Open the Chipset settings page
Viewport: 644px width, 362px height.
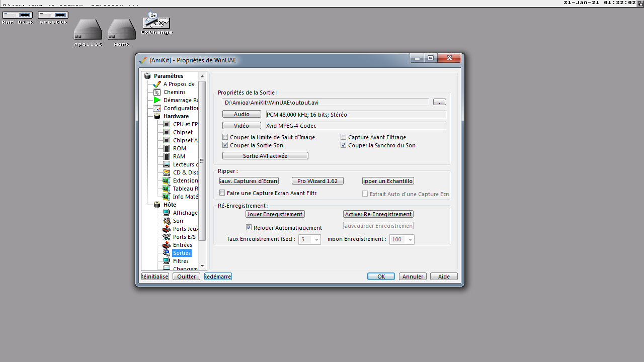pyautogui.click(x=183, y=132)
